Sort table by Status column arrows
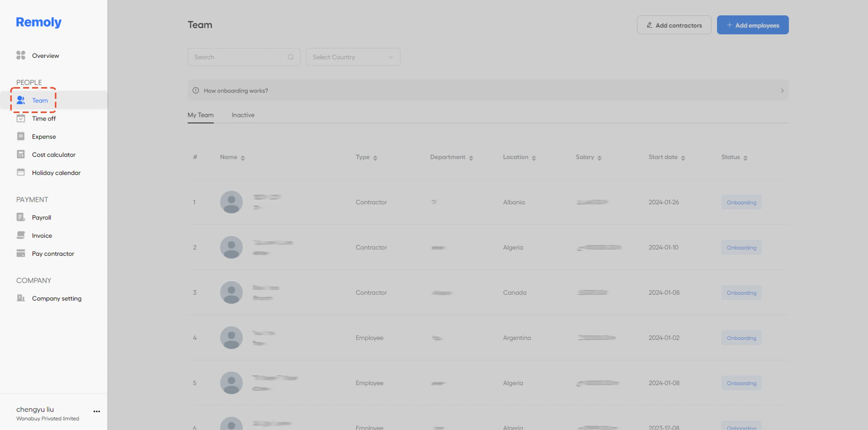Image resolution: width=868 pixels, height=430 pixels. (745, 158)
